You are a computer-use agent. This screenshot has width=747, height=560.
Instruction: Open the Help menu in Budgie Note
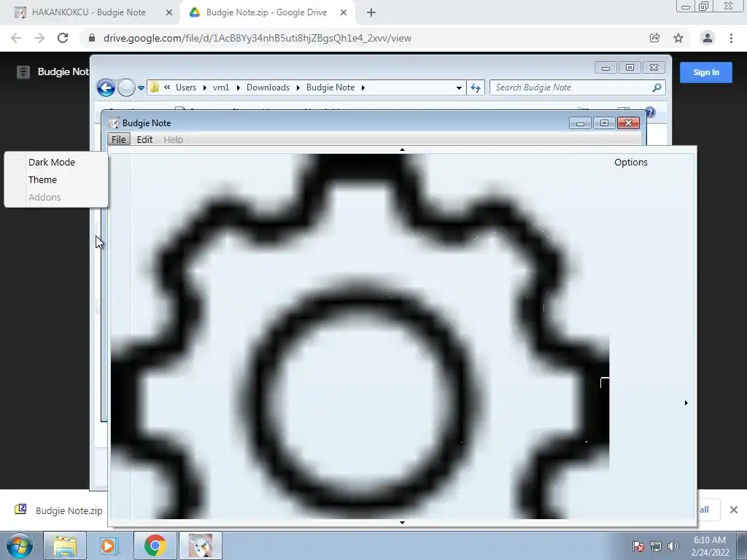tap(173, 139)
